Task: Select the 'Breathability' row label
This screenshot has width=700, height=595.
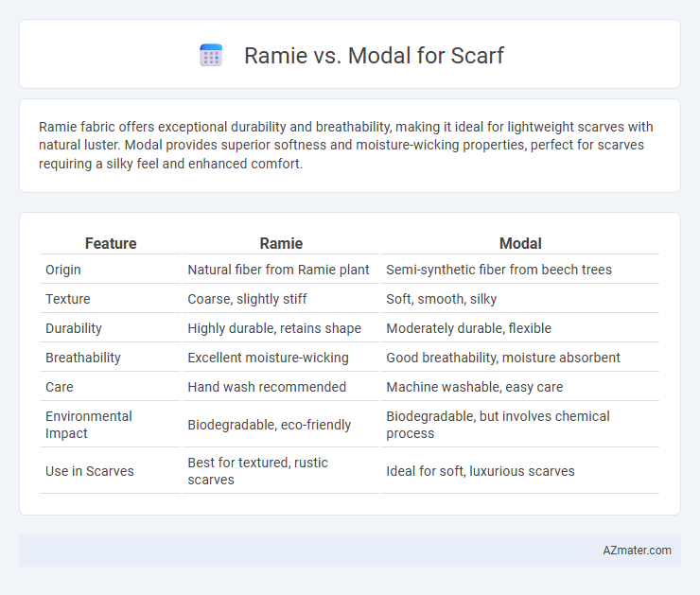Action: click(x=83, y=358)
